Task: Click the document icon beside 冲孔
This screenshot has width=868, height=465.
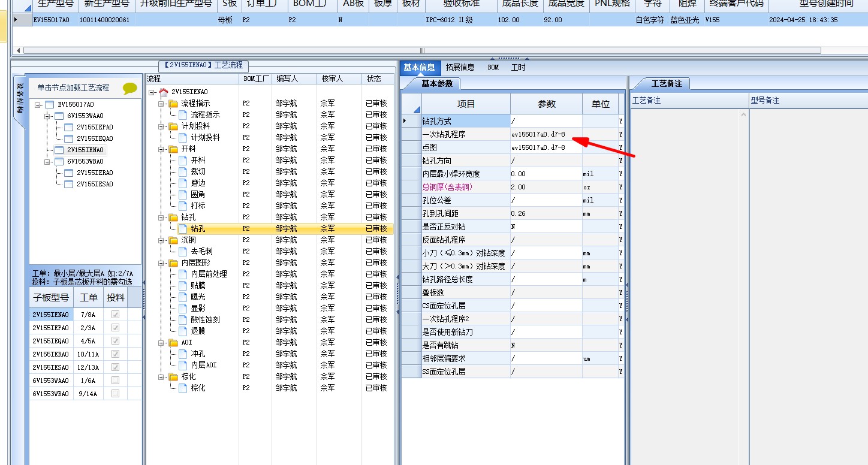Action: pyautogui.click(x=183, y=354)
